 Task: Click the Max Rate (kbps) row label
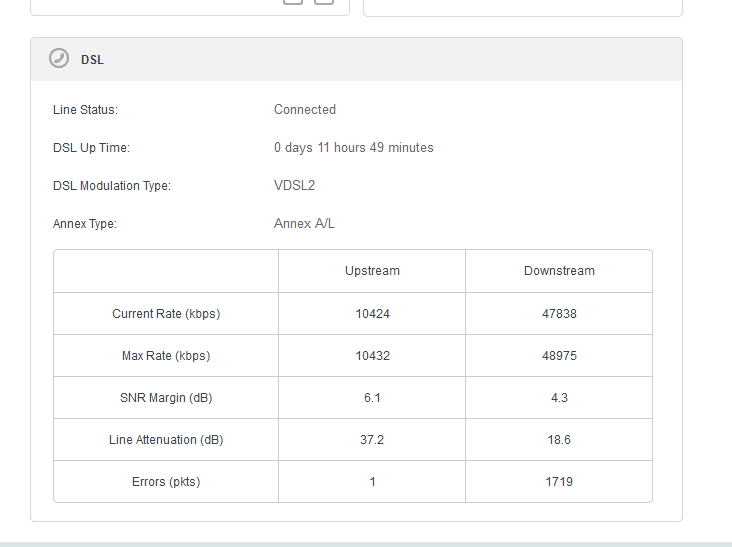pos(166,356)
